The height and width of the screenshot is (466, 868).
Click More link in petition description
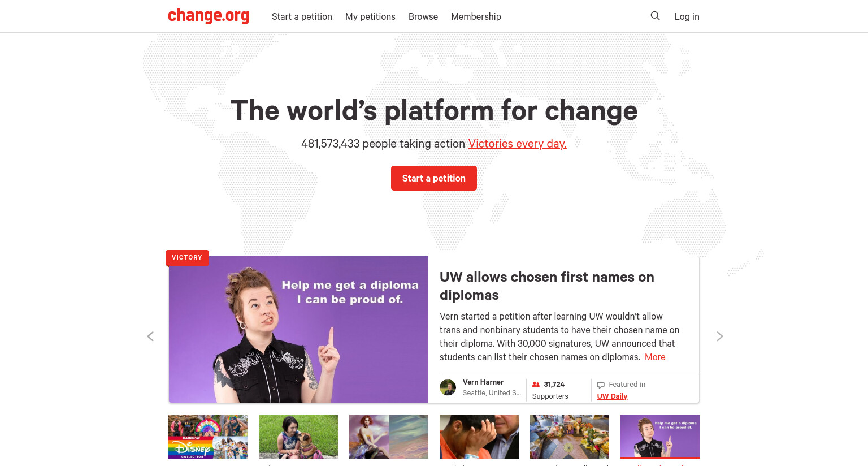coord(655,357)
